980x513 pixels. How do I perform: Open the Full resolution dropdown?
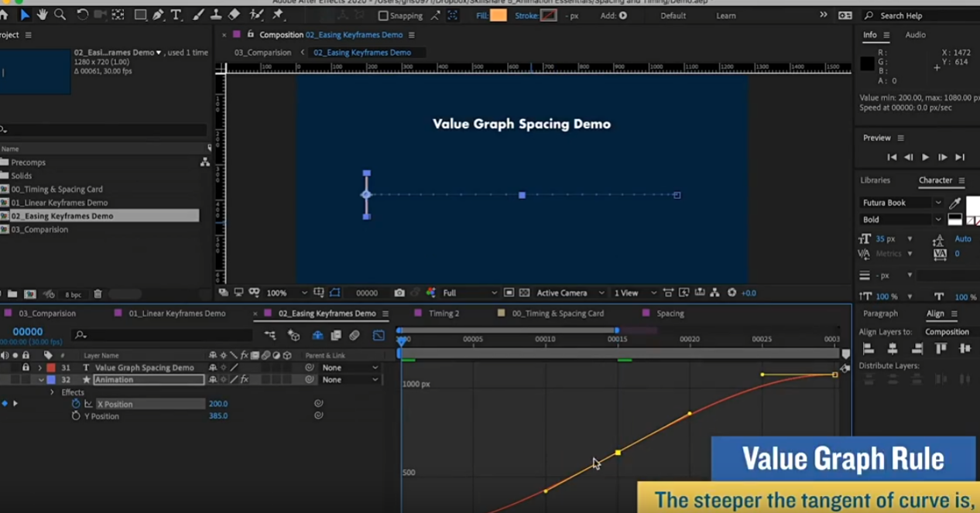tap(470, 293)
